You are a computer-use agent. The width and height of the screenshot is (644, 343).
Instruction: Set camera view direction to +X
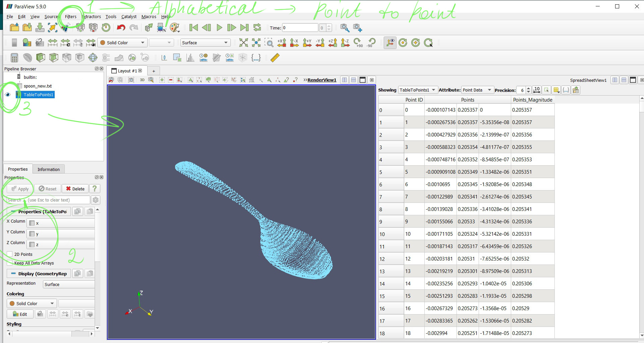pyautogui.click(x=282, y=43)
